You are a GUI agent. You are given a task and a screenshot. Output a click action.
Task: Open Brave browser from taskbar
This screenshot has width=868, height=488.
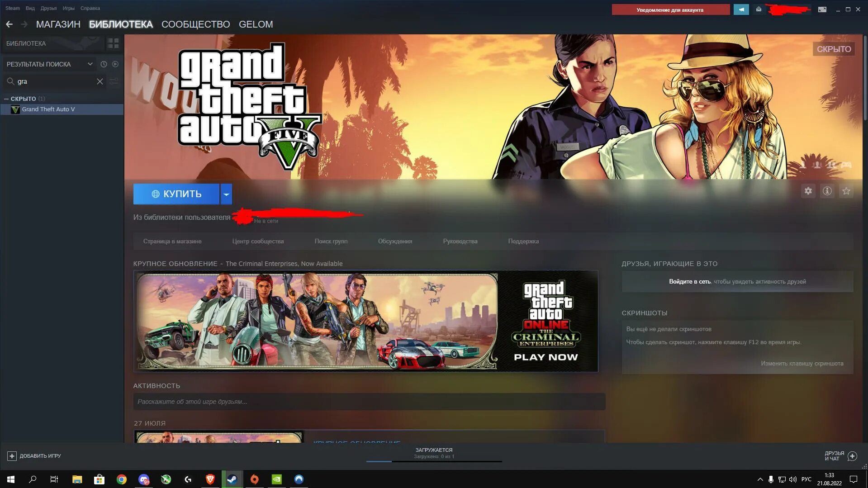210,479
